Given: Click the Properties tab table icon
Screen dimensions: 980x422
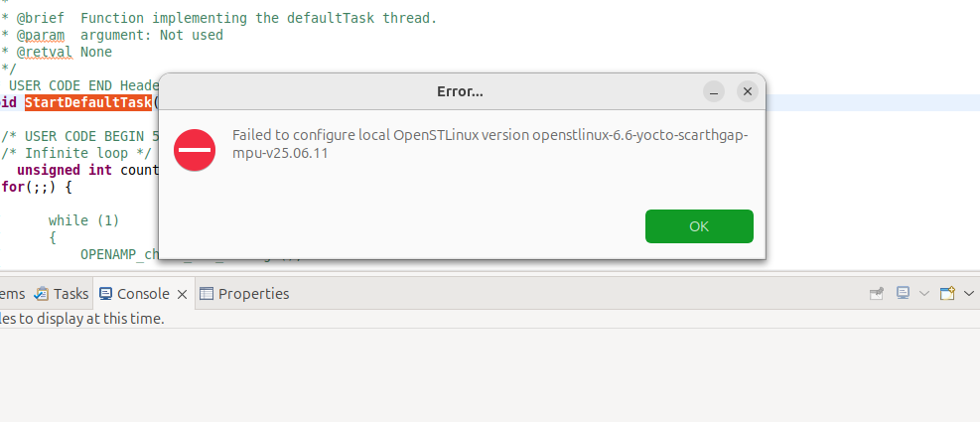Looking at the screenshot, I should (207, 294).
